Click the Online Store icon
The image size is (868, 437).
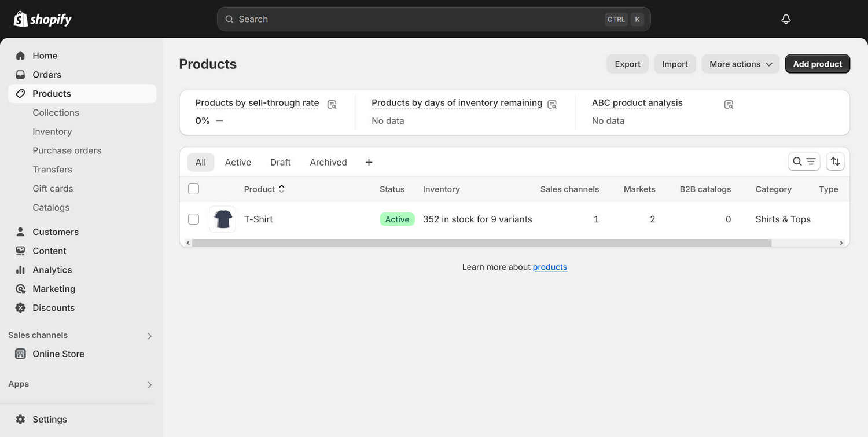[20, 354]
